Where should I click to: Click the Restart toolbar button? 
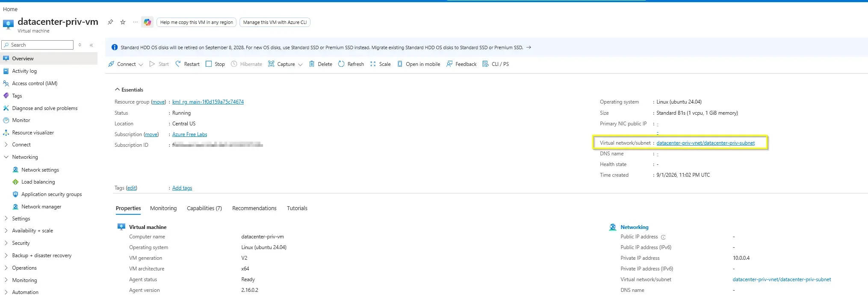(187, 64)
